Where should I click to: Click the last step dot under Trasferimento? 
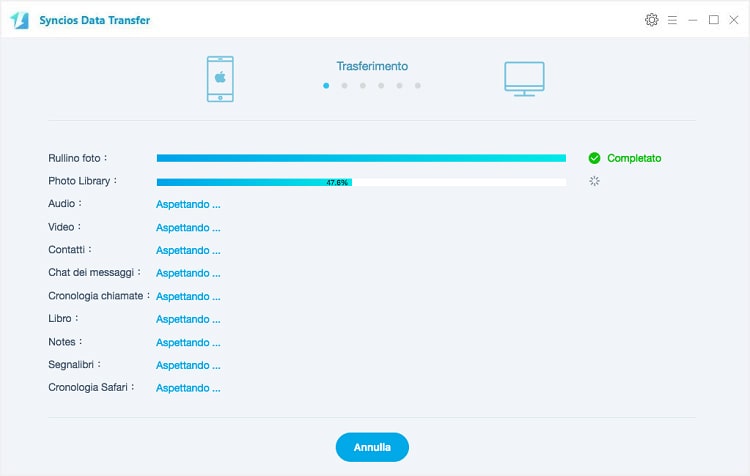tap(418, 86)
